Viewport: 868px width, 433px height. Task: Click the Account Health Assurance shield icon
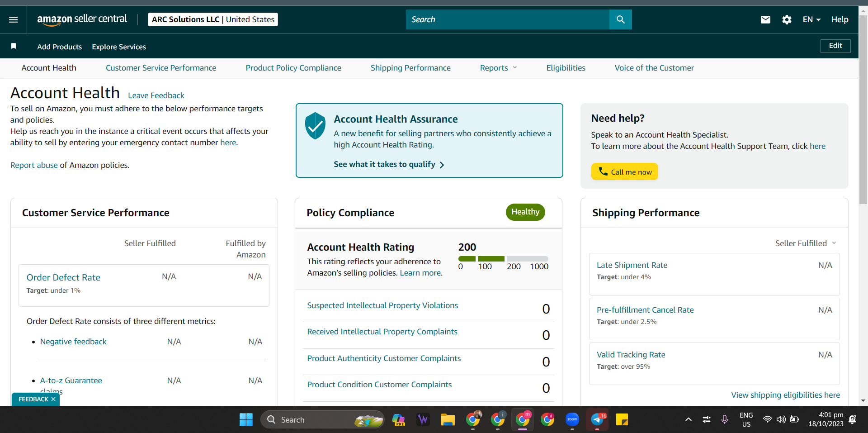coord(315,126)
